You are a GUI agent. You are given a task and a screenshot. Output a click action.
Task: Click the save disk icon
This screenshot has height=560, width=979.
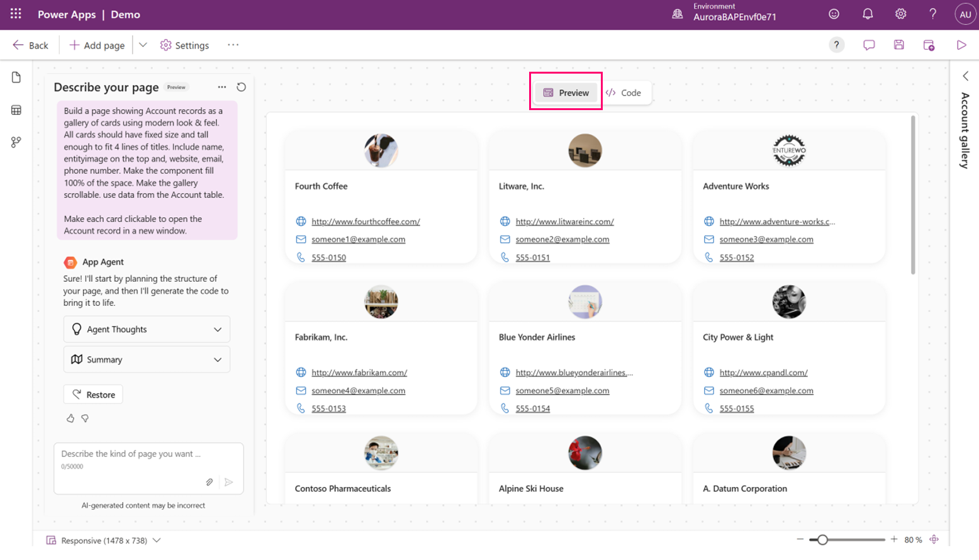(898, 45)
